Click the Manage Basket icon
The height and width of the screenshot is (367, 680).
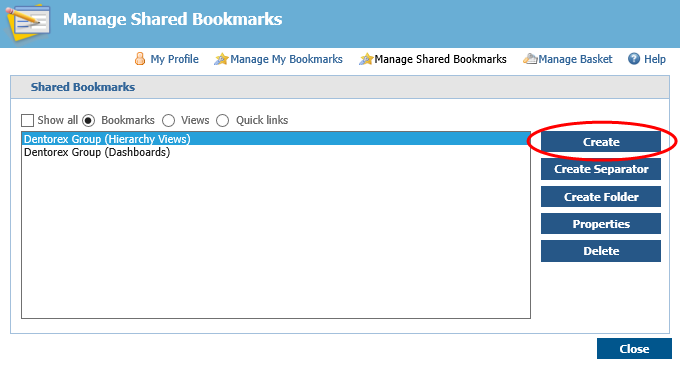pyautogui.click(x=530, y=59)
